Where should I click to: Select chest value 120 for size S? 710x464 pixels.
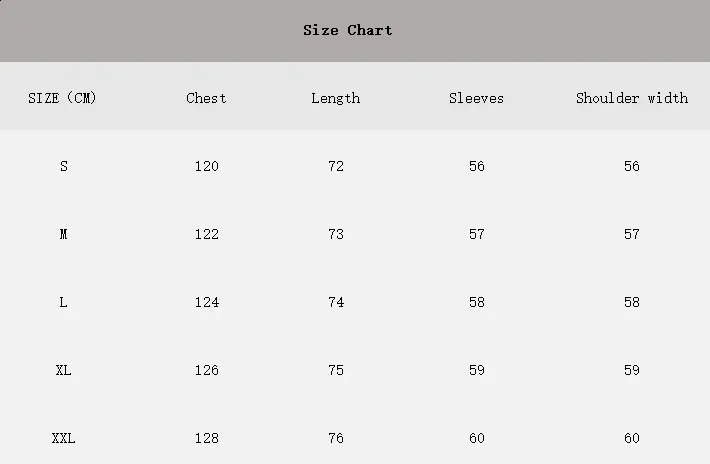pyautogui.click(x=206, y=166)
